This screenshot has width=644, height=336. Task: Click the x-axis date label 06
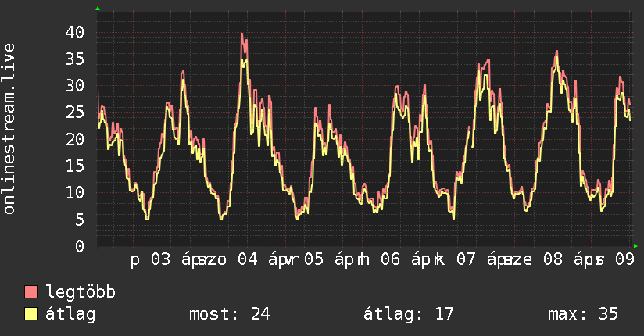coord(390,259)
